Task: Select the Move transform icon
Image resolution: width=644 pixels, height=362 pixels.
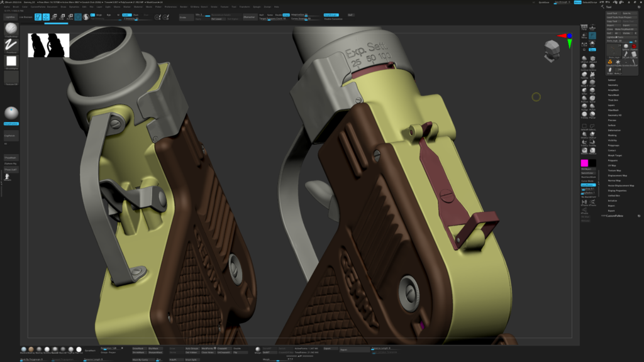Action: [x=55, y=17]
